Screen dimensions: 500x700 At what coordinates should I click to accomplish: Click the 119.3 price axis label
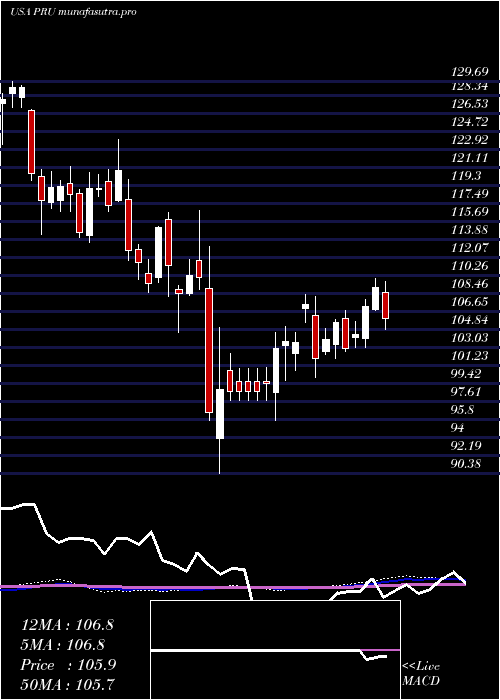pos(466,176)
